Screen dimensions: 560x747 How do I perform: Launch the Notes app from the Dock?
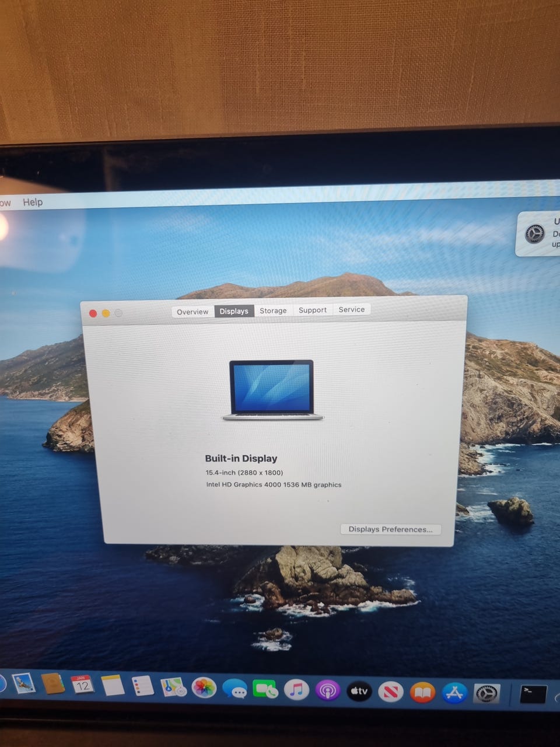tap(113, 686)
